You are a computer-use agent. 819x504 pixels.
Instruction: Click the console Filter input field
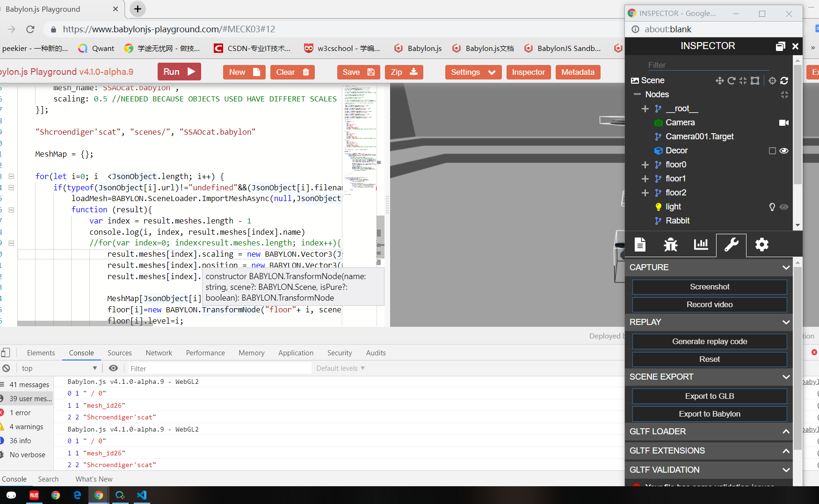coord(220,368)
